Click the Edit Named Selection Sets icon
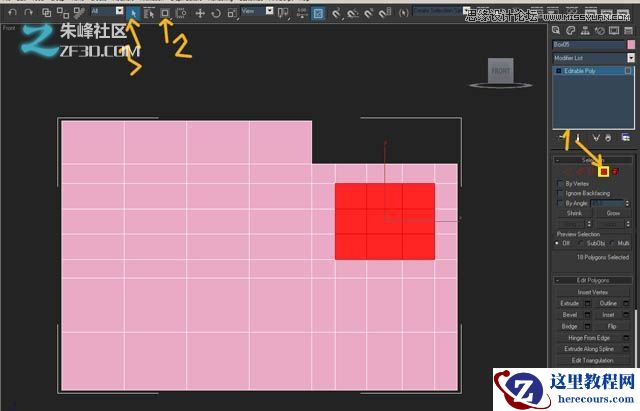The image size is (640, 411). (x=403, y=13)
